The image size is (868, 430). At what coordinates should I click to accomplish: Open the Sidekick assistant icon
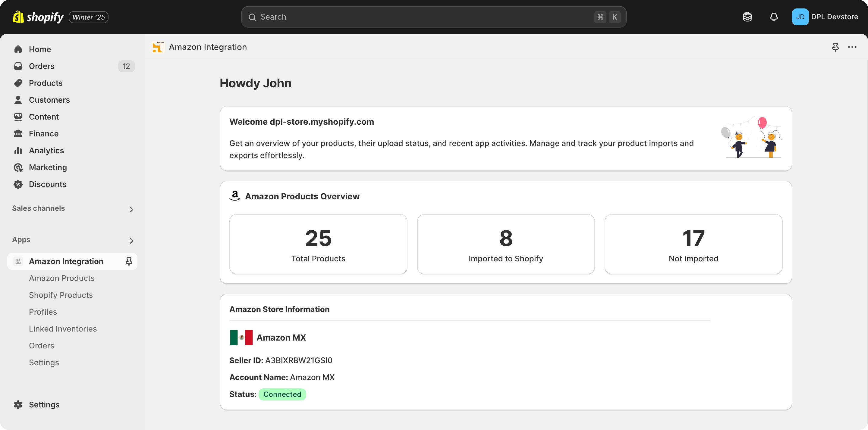pyautogui.click(x=747, y=17)
